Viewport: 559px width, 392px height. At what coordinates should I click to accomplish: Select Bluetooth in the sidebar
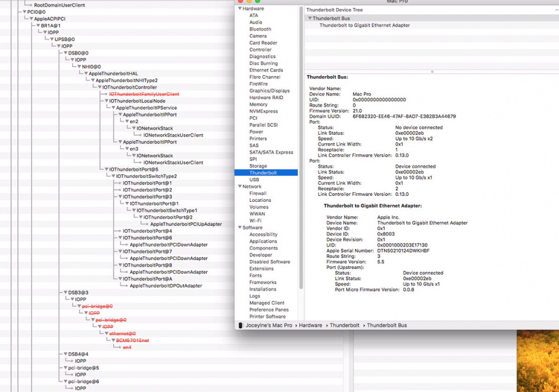tap(260, 29)
